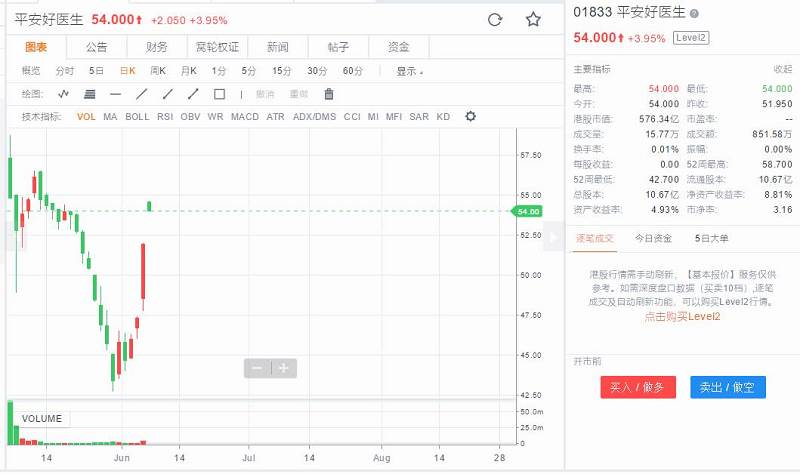Toggle the OBV indicator
The image size is (800, 474).
(190, 117)
